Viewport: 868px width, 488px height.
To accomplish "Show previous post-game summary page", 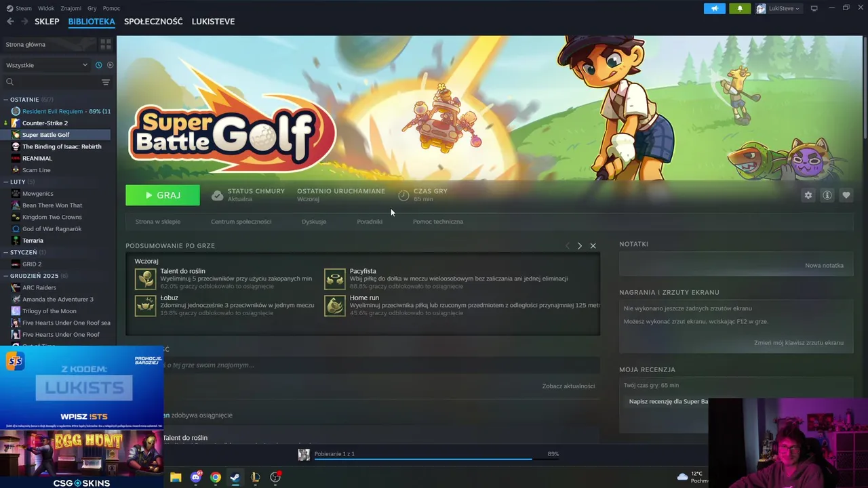I will click(x=567, y=245).
